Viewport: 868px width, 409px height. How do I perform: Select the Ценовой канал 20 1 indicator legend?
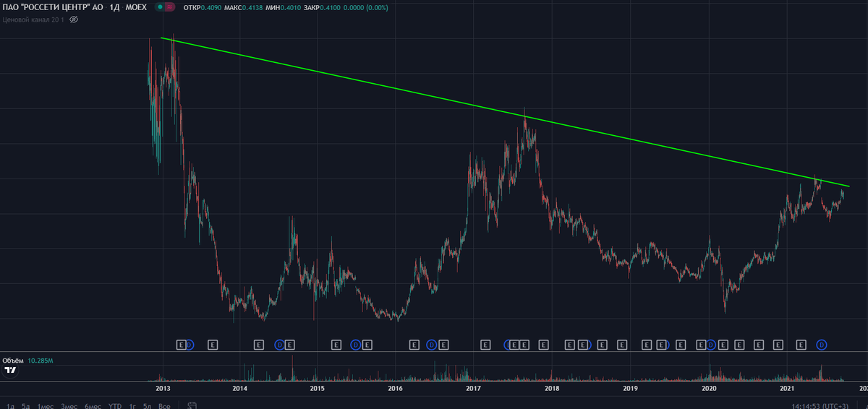pos(33,20)
